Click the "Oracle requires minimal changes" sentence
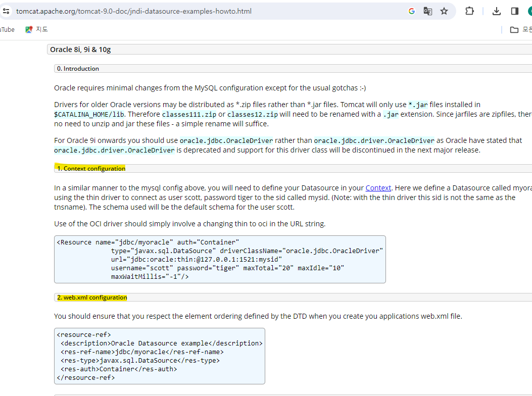Image resolution: width=532 pixels, height=396 pixels. [210, 88]
